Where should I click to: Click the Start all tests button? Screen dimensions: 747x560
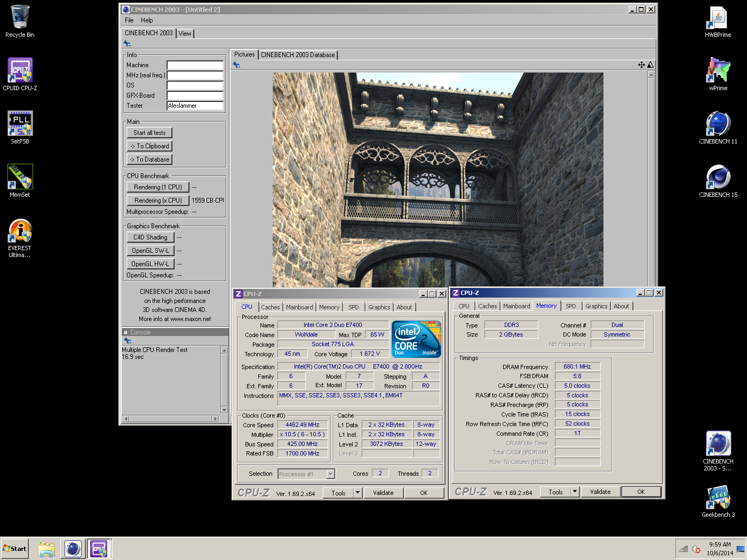tap(149, 133)
